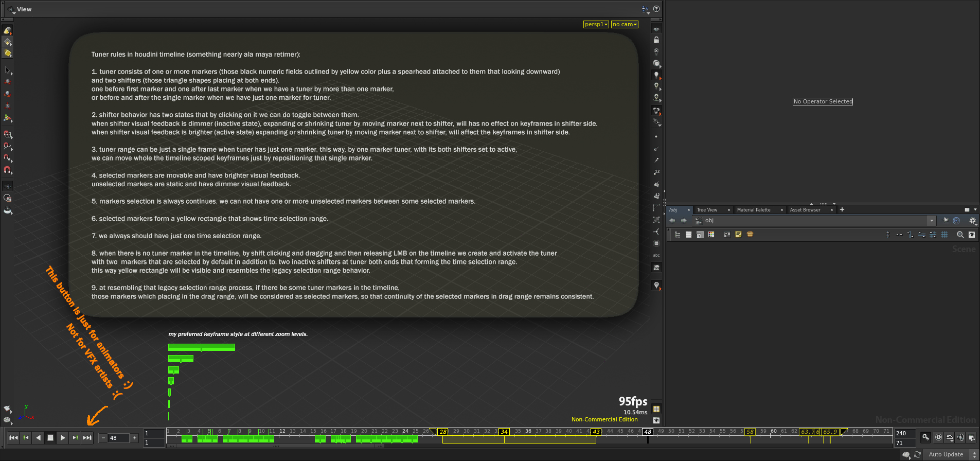Select the timeline marker labeled 58
The width and height of the screenshot is (980, 461).
coord(750,432)
